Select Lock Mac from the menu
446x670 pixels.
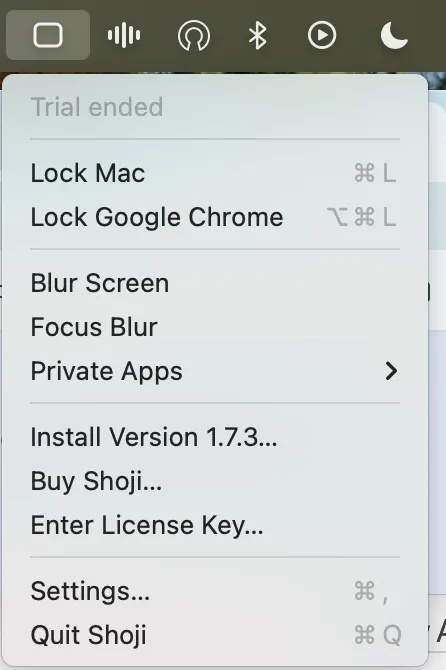pyautogui.click(x=215, y=173)
